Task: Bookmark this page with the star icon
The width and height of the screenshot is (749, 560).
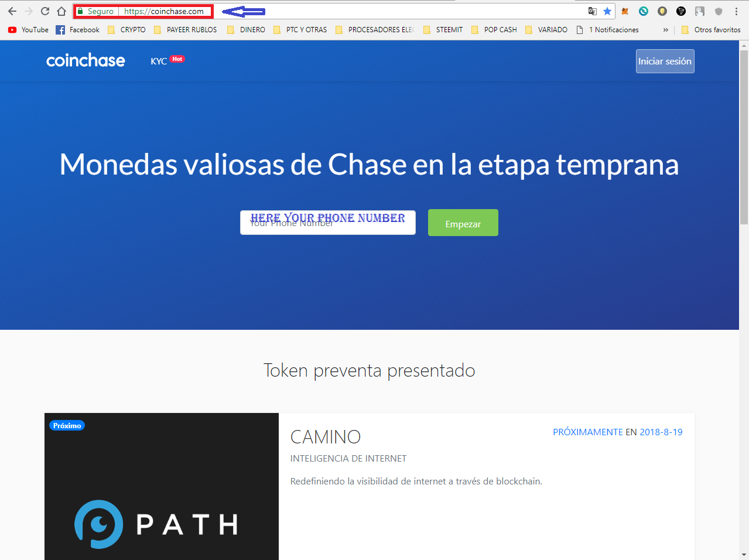Action: 607,11
